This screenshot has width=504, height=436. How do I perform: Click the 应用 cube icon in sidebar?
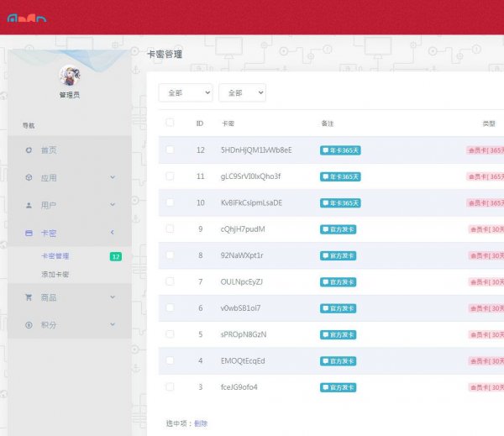click(29, 177)
